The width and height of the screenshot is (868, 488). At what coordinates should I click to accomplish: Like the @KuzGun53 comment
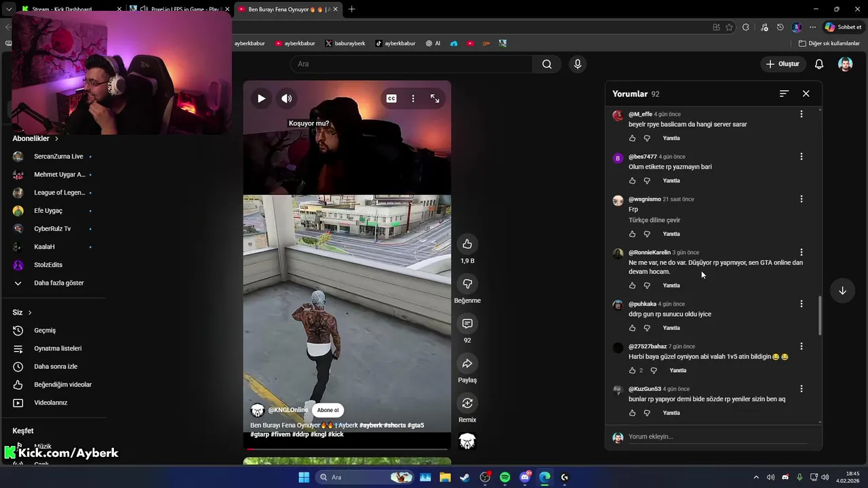tap(632, 413)
